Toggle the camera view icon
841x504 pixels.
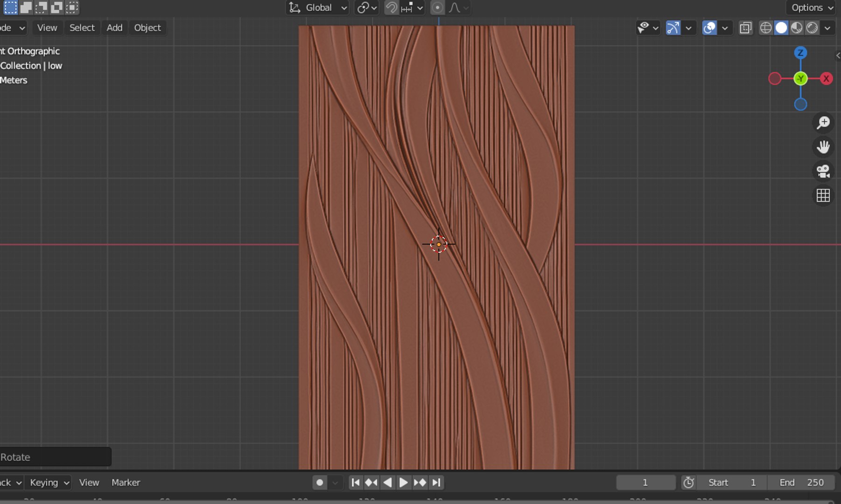(x=823, y=171)
